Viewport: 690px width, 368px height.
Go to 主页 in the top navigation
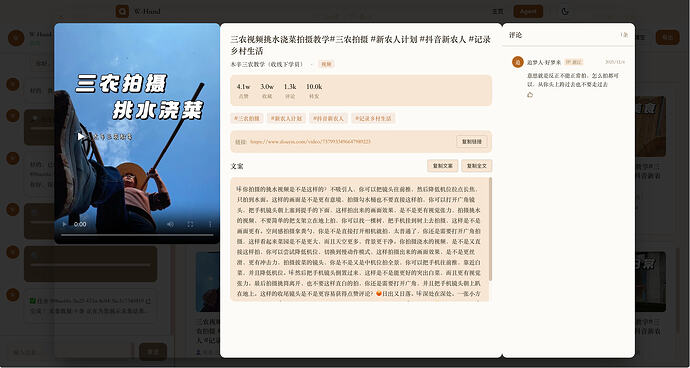[x=497, y=11]
